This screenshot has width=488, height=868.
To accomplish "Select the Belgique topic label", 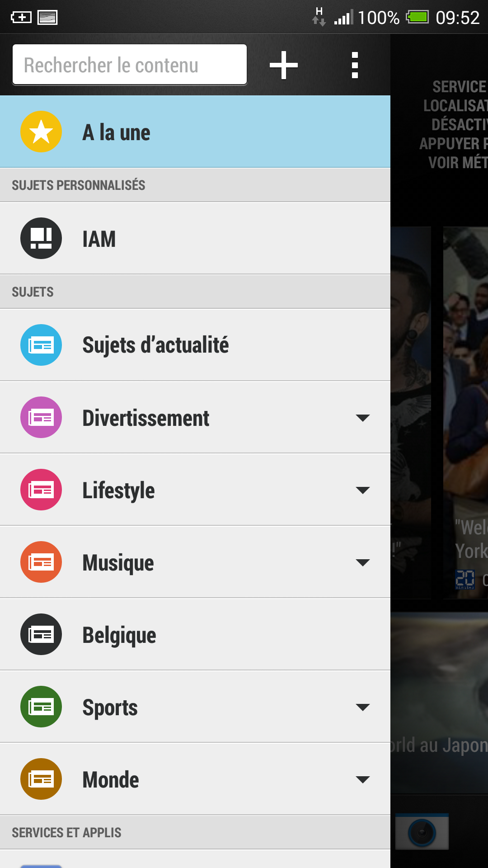I will pos(119,635).
